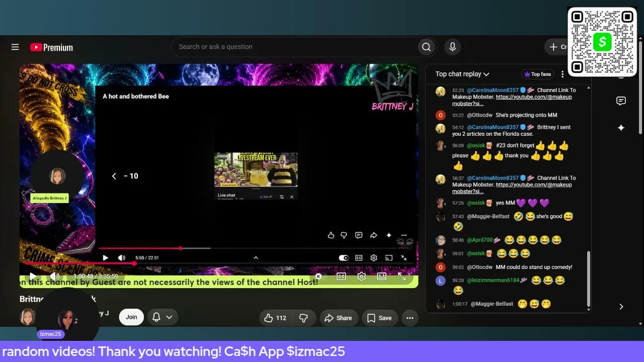
Task: Open the comments panel icon in right rail
Action: click(x=621, y=101)
